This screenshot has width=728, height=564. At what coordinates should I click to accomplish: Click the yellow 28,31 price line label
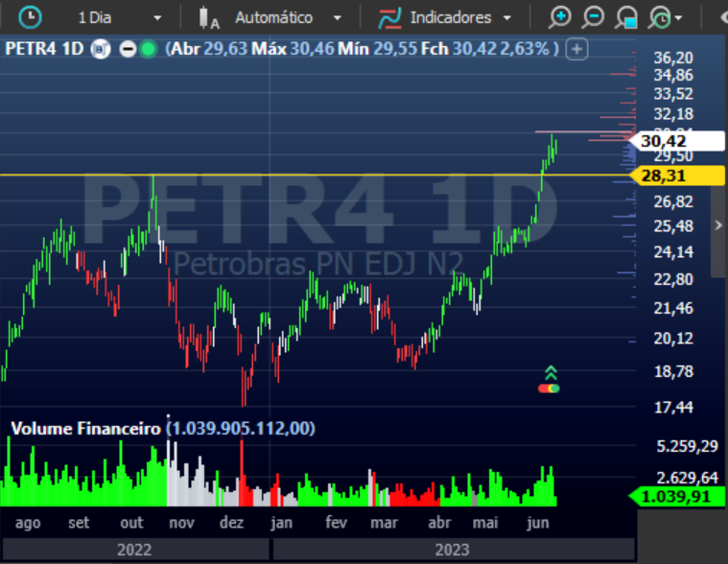click(677, 176)
